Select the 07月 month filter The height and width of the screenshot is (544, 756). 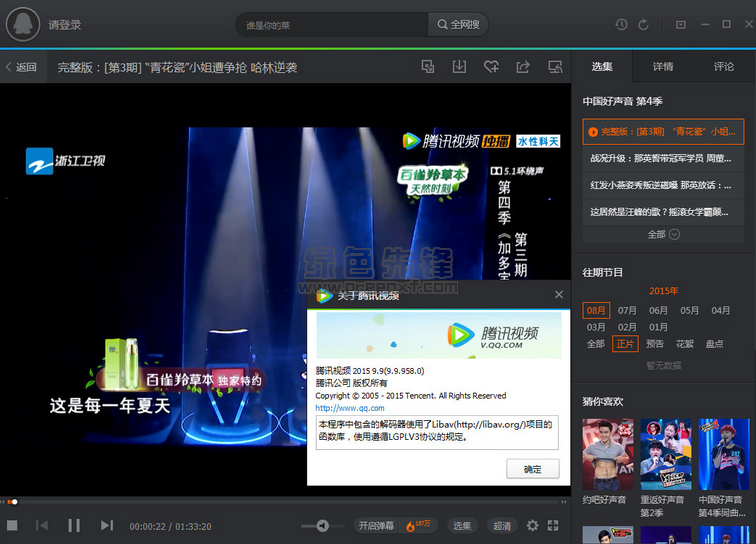coord(627,310)
